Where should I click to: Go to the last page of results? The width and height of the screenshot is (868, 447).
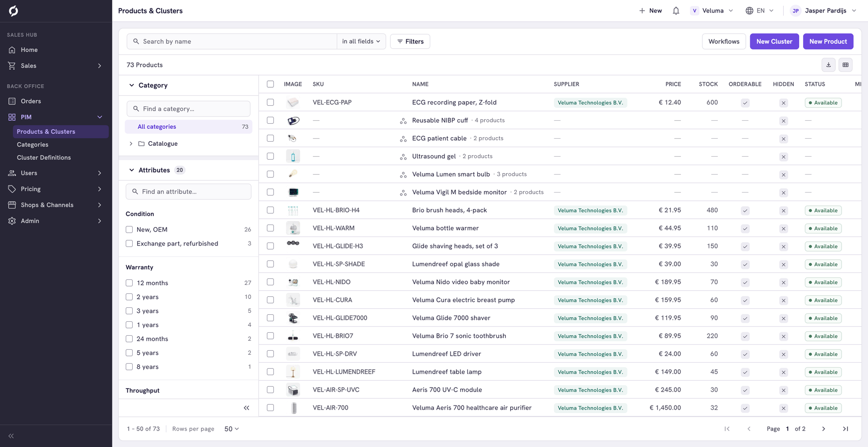pos(846,429)
